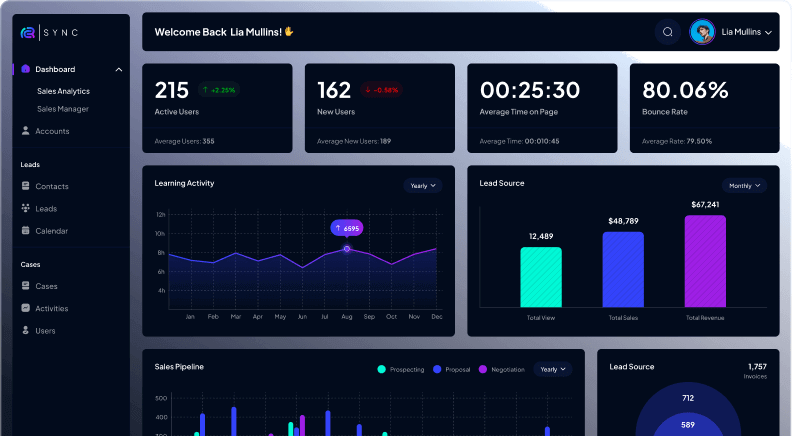The width and height of the screenshot is (792, 436).
Task: Open the Leads menu item
Action: click(x=46, y=208)
